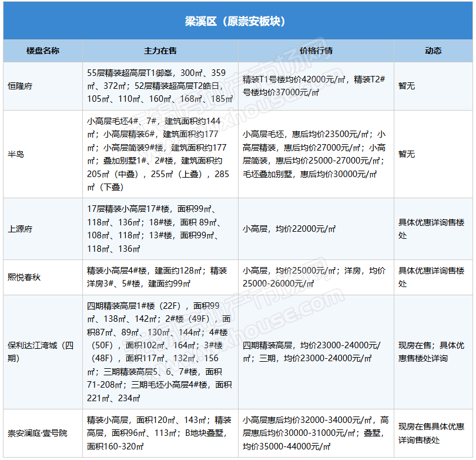Select 半岛 price cell starting 小高层毛坯
This screenshot has height=460, width=476.
(x=316, y=154)
